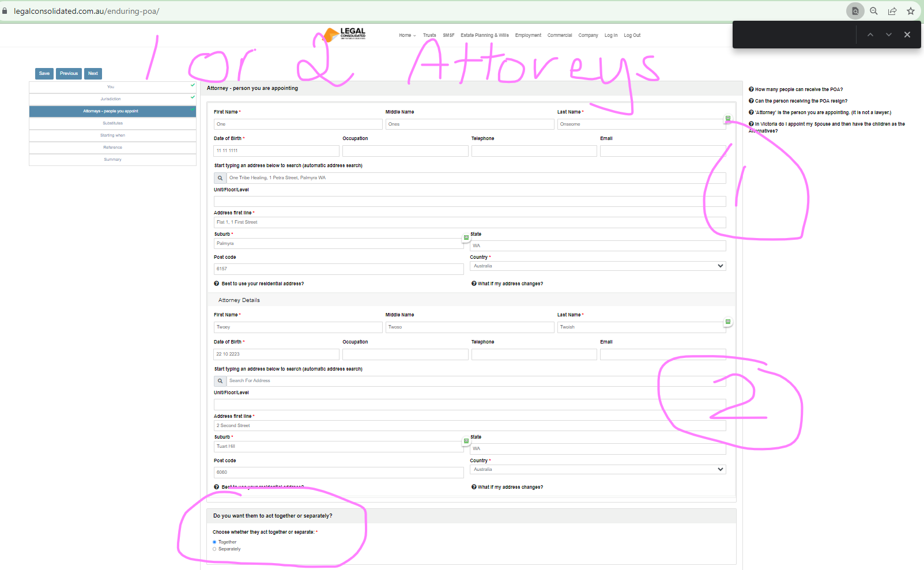Select 'Attorneys - people you appoint' step
This screenshot has height=570, width=924.
click(x=112, y=111)
